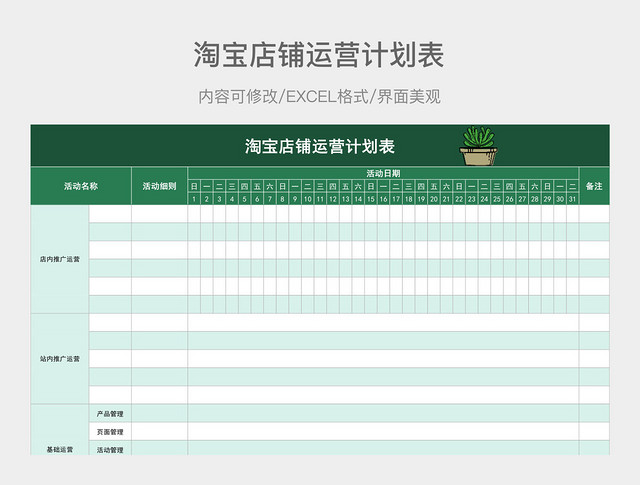The height and width of the screenshot is (485, 640).
Task: Select the large heading 淘宝店铺运营计划表
Action: point(319,55)
